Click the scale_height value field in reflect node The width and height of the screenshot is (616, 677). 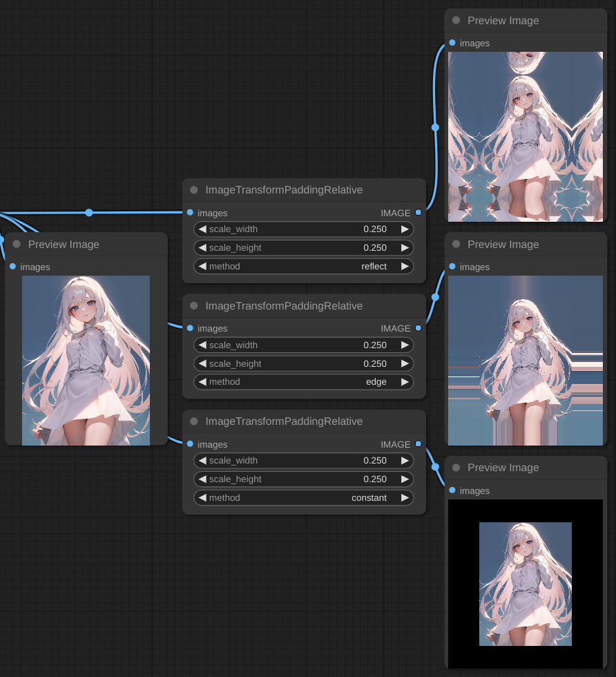304,248
